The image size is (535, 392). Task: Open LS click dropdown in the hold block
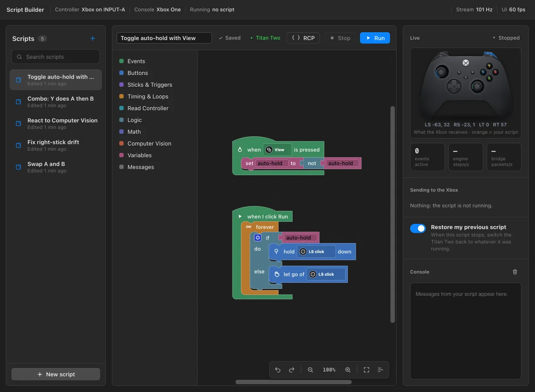(x=316, y=252)
